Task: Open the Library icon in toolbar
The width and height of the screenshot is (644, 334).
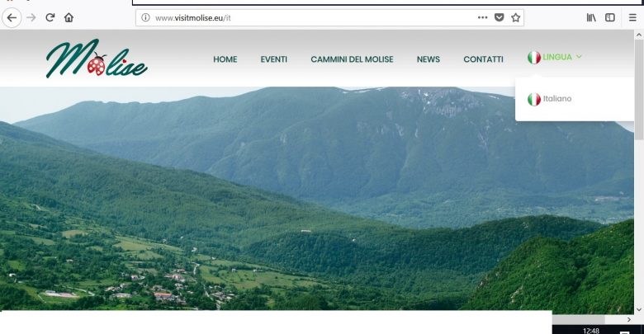Action: [591, 17]
